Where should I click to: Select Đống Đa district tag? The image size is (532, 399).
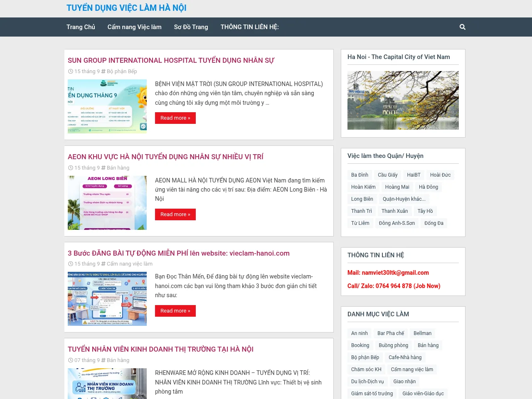point(434,223)
